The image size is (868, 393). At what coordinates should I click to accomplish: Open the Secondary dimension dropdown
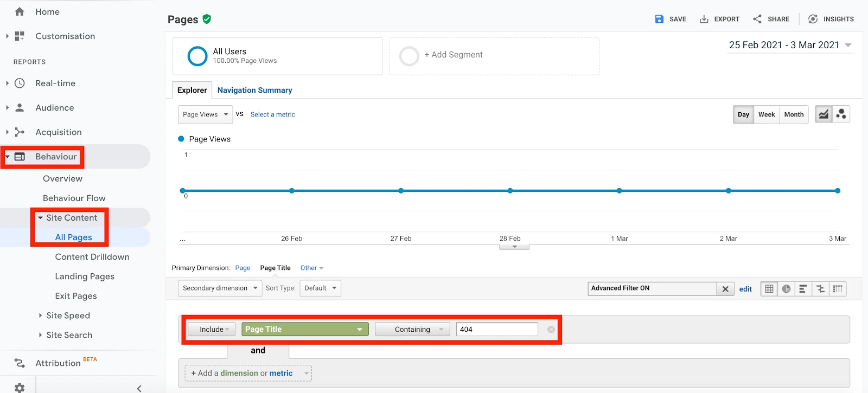tap(220, 288)
